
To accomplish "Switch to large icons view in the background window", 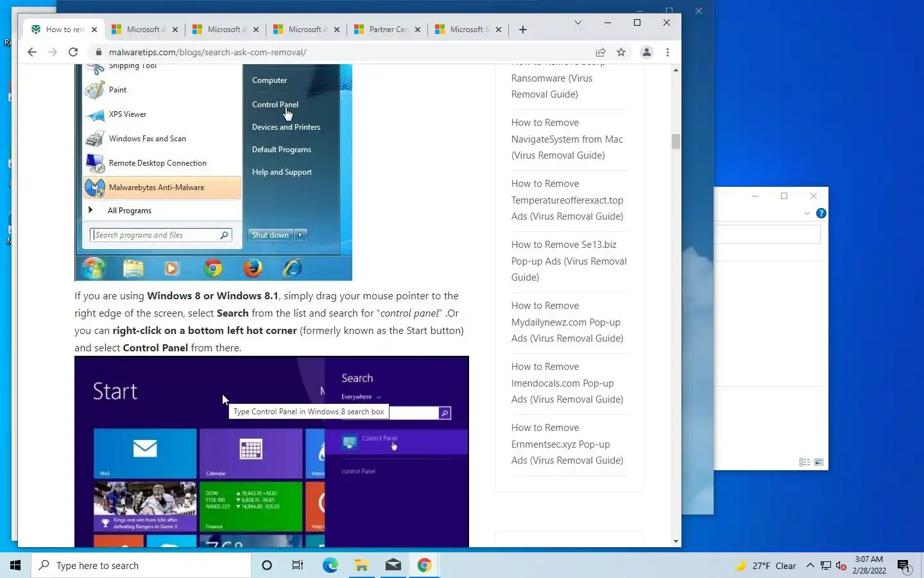I will (819, 462).
